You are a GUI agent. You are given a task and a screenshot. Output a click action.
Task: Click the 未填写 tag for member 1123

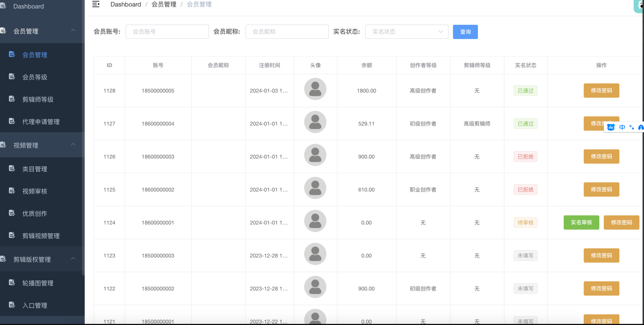pyautogui.click(x=526, y=256)
